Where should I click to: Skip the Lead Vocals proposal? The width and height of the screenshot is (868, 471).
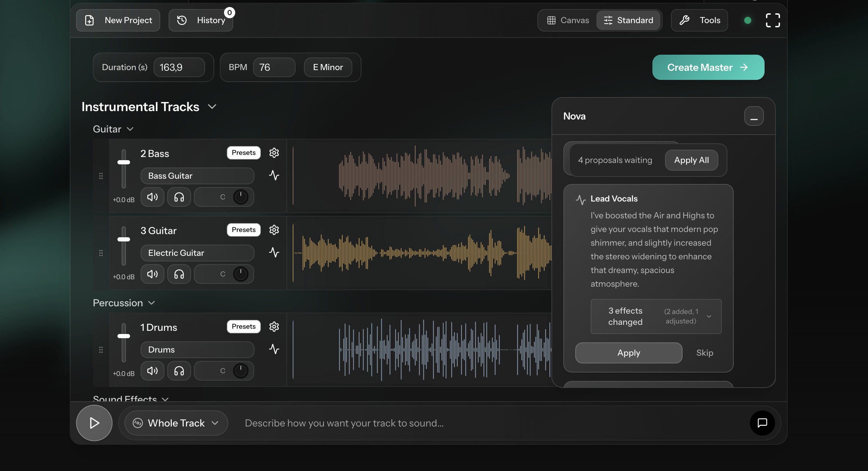[705, 353]
